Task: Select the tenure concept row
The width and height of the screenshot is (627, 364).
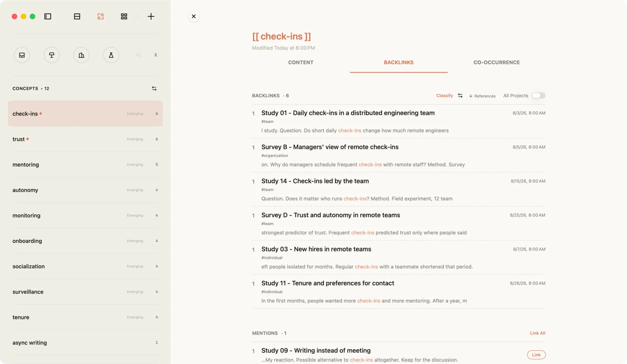Action: click(85, 317)
